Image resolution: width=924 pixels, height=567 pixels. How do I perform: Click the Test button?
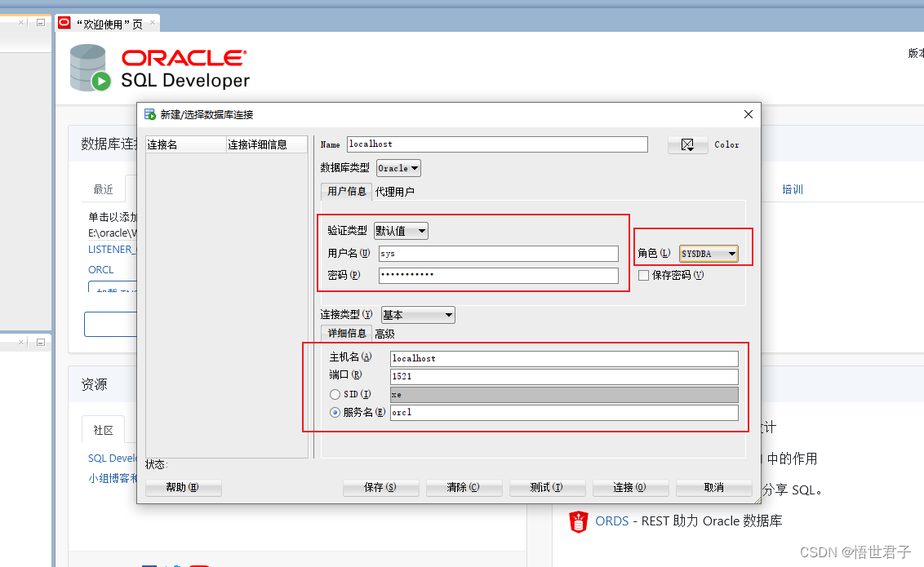click(547, 488)
